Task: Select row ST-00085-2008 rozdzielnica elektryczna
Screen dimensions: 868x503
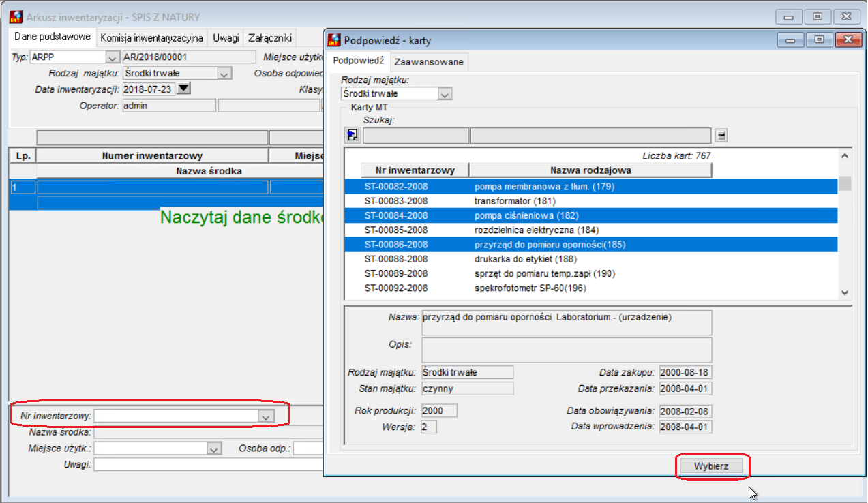Action: 591,230
